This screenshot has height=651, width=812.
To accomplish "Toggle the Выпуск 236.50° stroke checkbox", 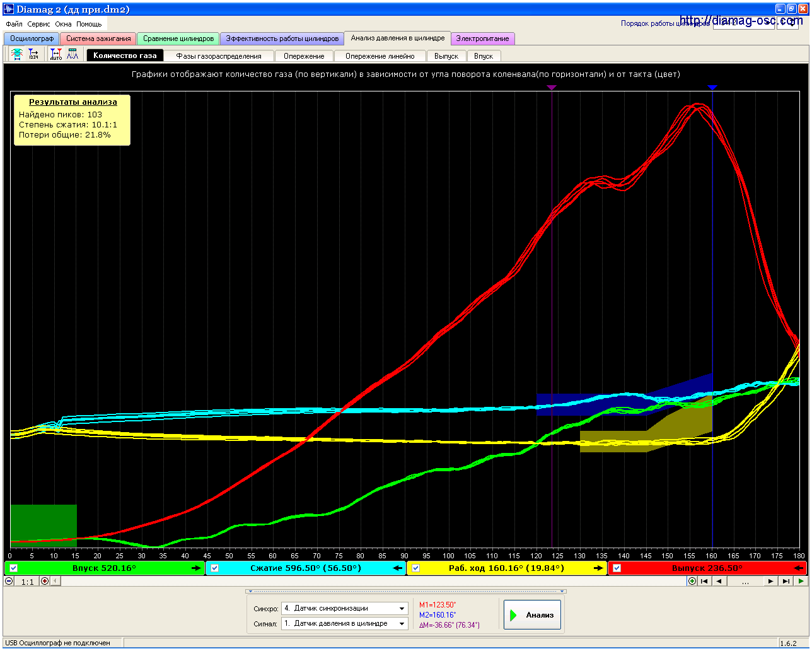I will pyautogui.click(x=617, y=568).
